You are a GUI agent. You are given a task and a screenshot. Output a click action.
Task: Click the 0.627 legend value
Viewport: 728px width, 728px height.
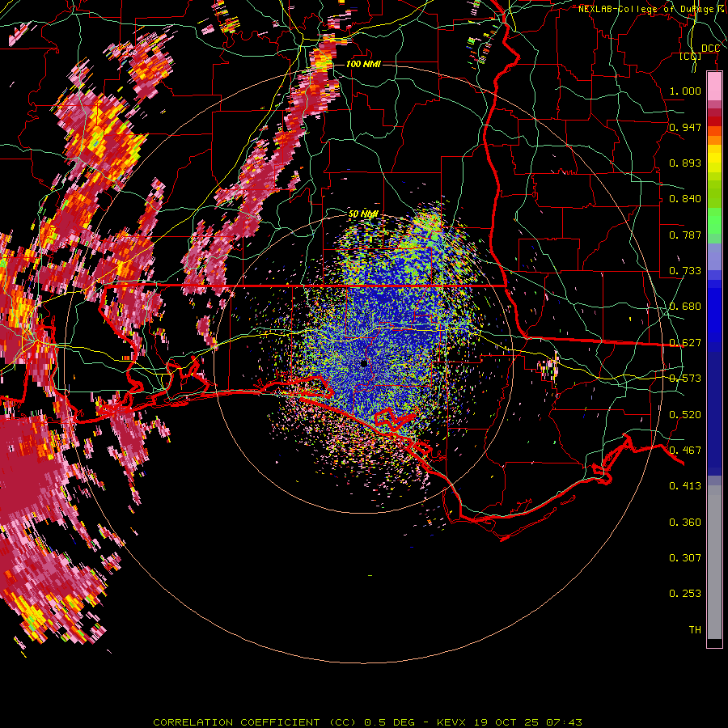(x=685, y=342)
